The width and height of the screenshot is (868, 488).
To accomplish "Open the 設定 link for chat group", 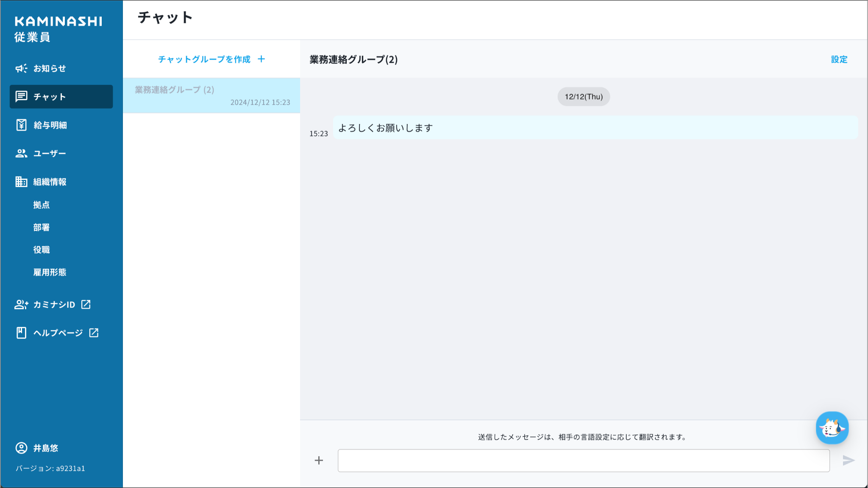I will point(839,59).
